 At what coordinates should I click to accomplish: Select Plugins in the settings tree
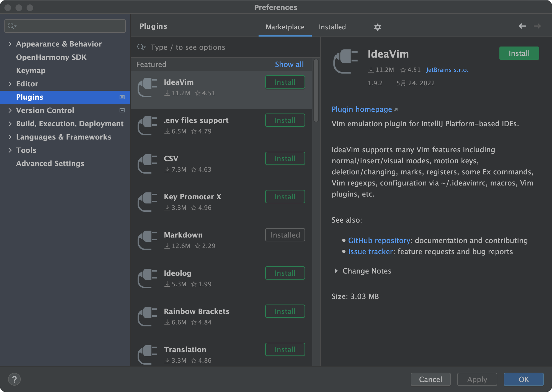(x=65, y=97)
